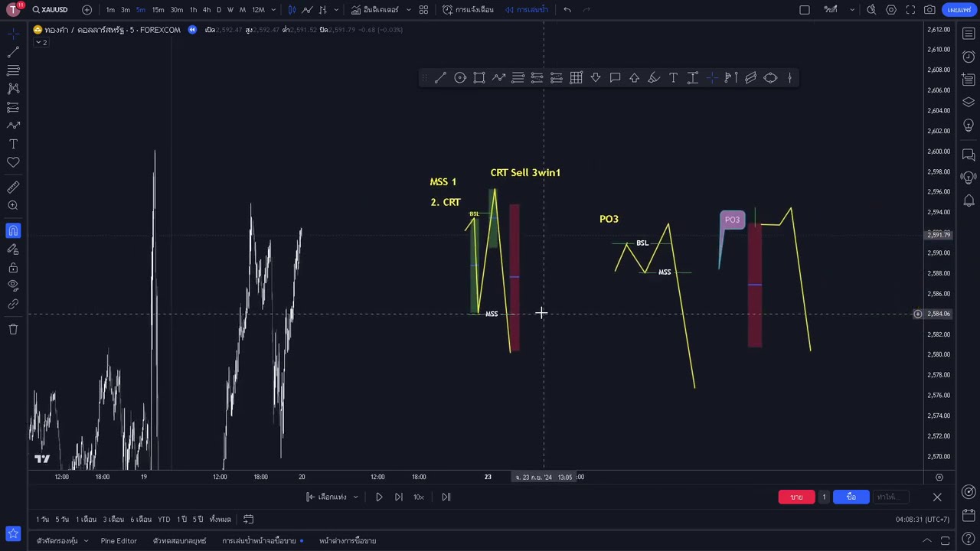Expand the timeframe list dropdown
The width and height of the screenshot is (980, 551).
point(273,10)
